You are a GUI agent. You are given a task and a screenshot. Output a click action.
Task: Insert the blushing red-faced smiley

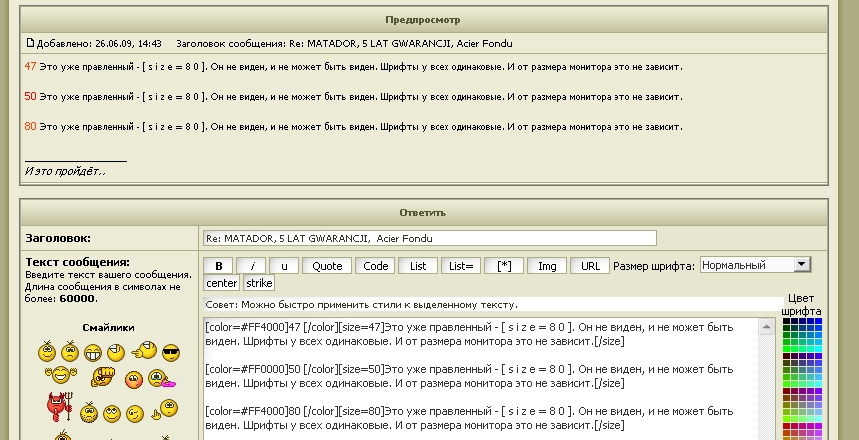click(133, 380)
